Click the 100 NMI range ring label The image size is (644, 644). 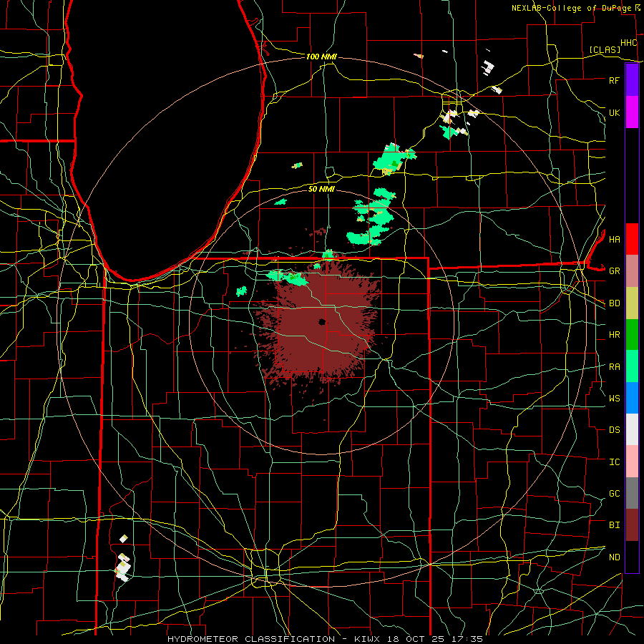(x=321, y=57)
